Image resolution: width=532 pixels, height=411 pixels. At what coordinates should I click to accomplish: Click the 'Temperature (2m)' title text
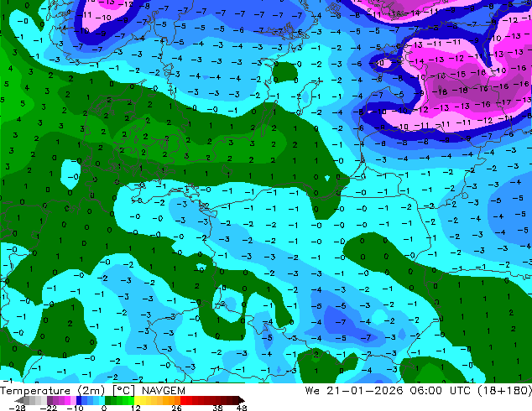[x=53, y=391]
